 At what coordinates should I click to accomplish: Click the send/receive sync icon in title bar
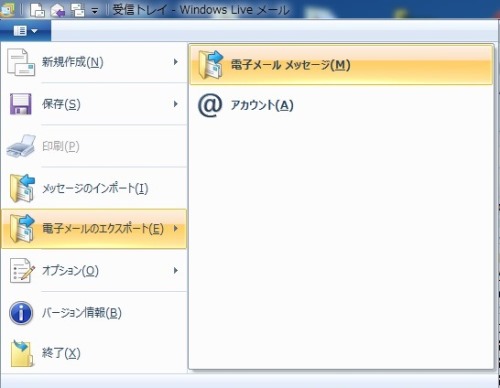(x=78, y=10)
